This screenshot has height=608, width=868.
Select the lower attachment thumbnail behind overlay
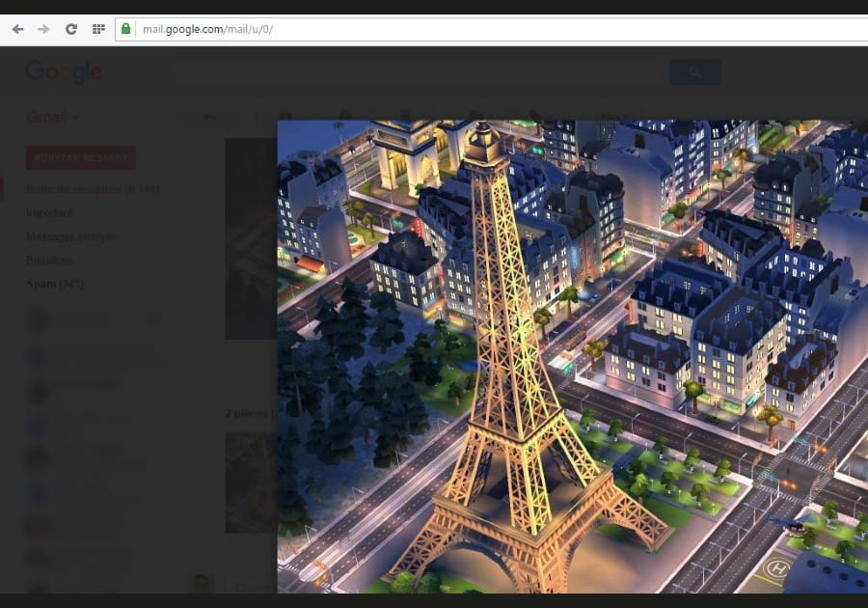(251, 483)
